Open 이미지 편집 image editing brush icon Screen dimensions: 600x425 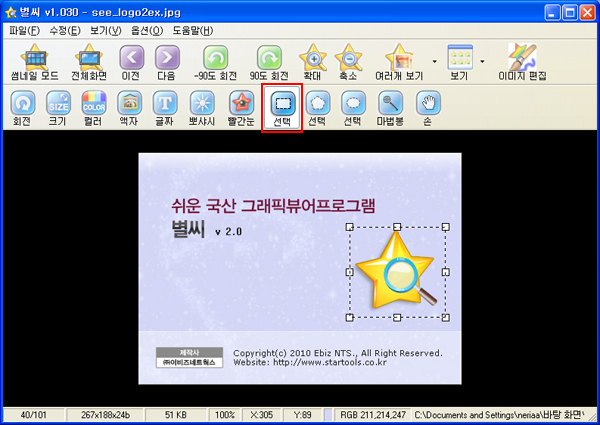point(522,62)
